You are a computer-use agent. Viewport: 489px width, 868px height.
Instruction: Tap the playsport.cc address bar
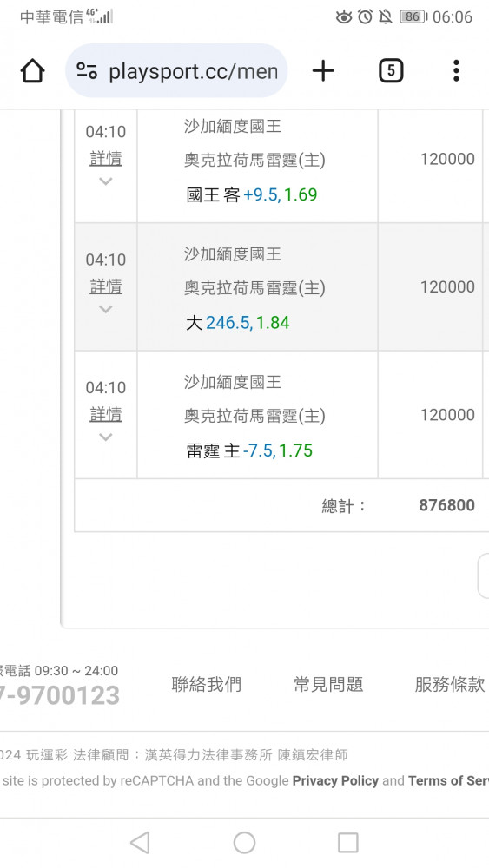tap(176, 71)
